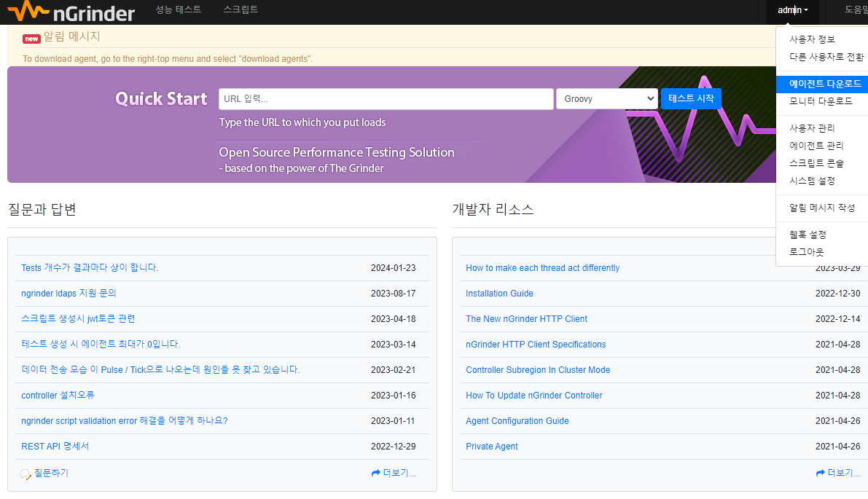The image size is (868, 499).
Task: Open the Groovy script type dropdown
Action: [x=607, y=99]
